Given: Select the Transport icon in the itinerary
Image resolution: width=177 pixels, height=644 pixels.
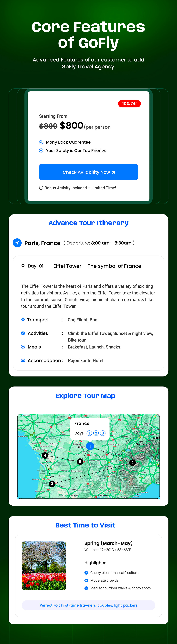Looking at the screenshot, I should coord(23,319).
